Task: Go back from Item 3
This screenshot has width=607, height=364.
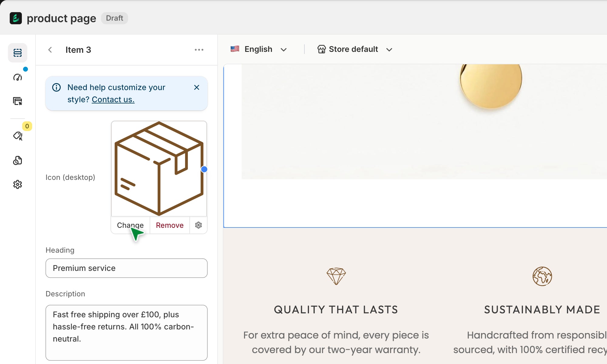Action: pos(50,50)
